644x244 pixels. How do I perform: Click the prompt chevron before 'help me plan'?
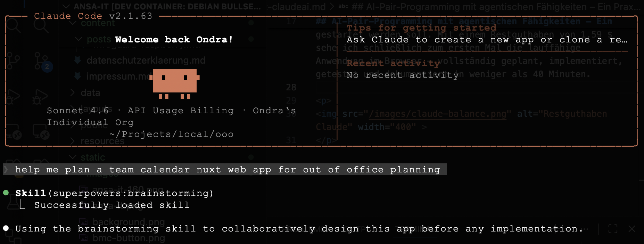point(6,170)
